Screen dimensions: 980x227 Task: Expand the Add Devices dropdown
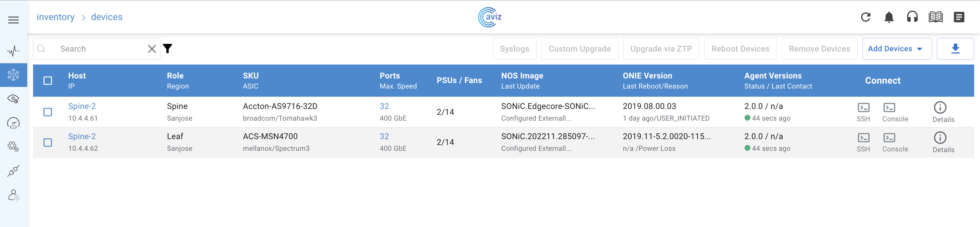tap(896, 49)
